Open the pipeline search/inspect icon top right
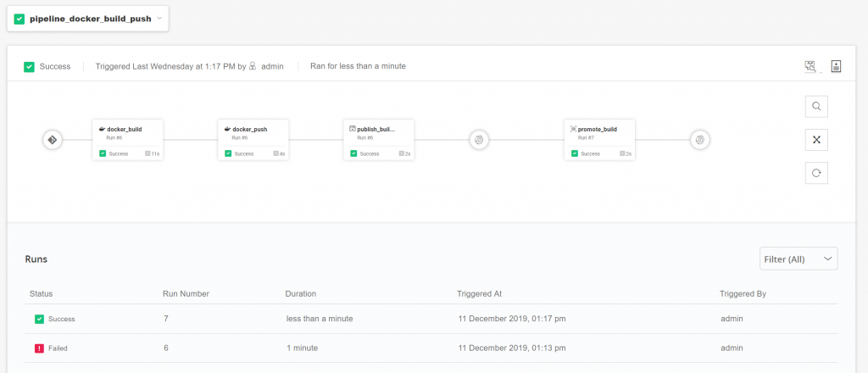Screen dimensions: 868x373 tap(810, 66)
